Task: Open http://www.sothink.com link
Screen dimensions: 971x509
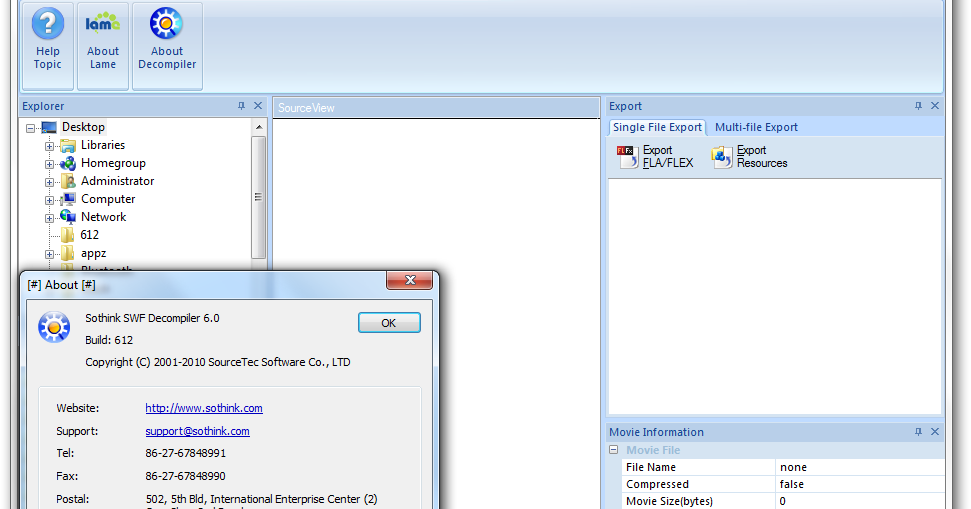Action: (204, 408)
